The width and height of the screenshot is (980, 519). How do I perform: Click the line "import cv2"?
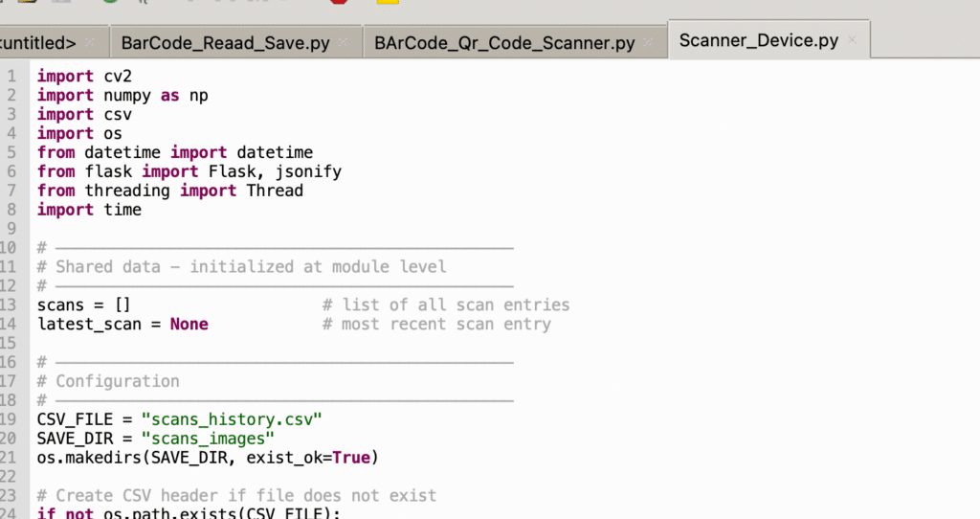(x=84, y=77)
